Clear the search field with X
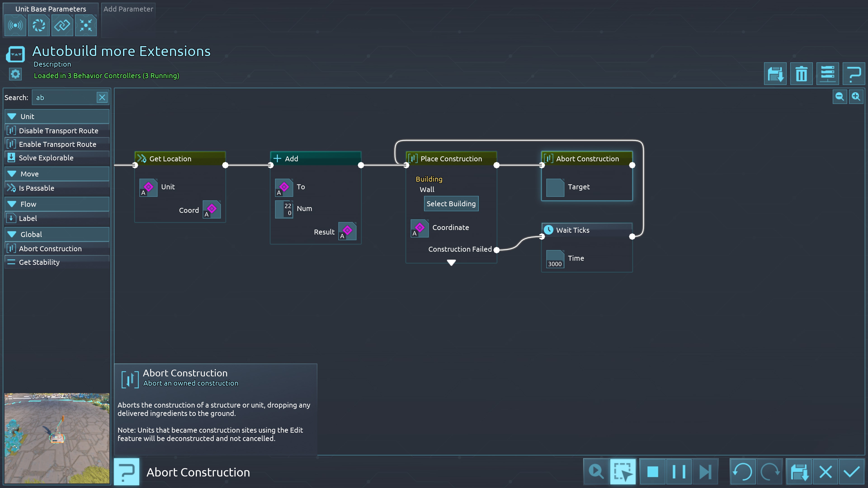This screenshot has height=488, width=868. pos(102,98)
